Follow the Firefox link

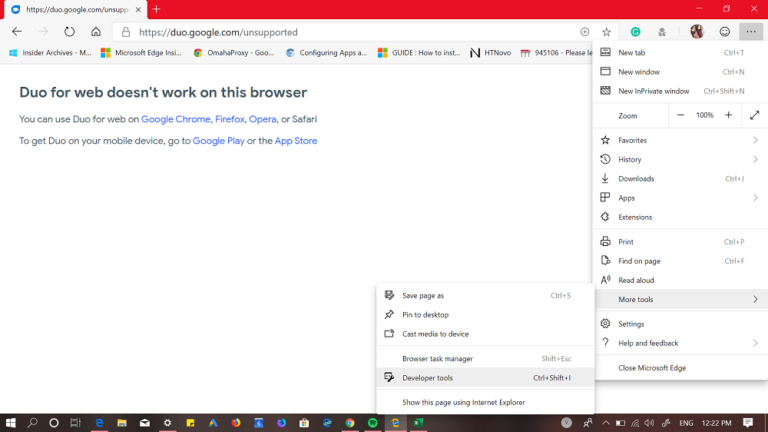pos(230,119)
